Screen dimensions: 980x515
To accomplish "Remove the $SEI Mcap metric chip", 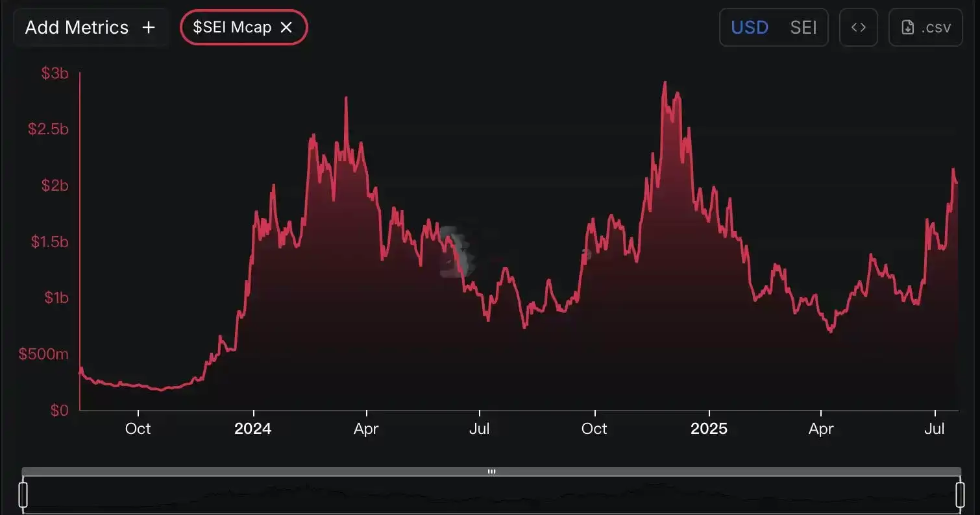I will pyautogui.click(x=286, y=27).
